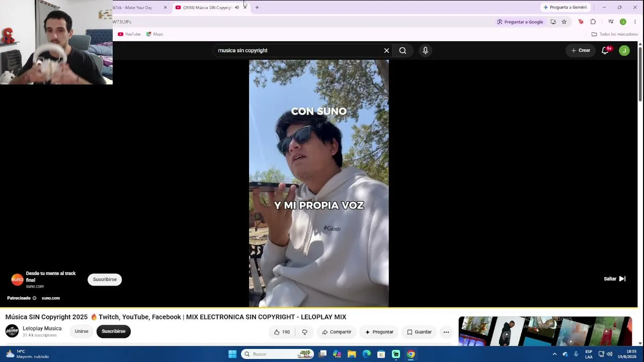Open more actions ellipsis menu
This screenshot has width=644, height=362.
pos(446,332)
